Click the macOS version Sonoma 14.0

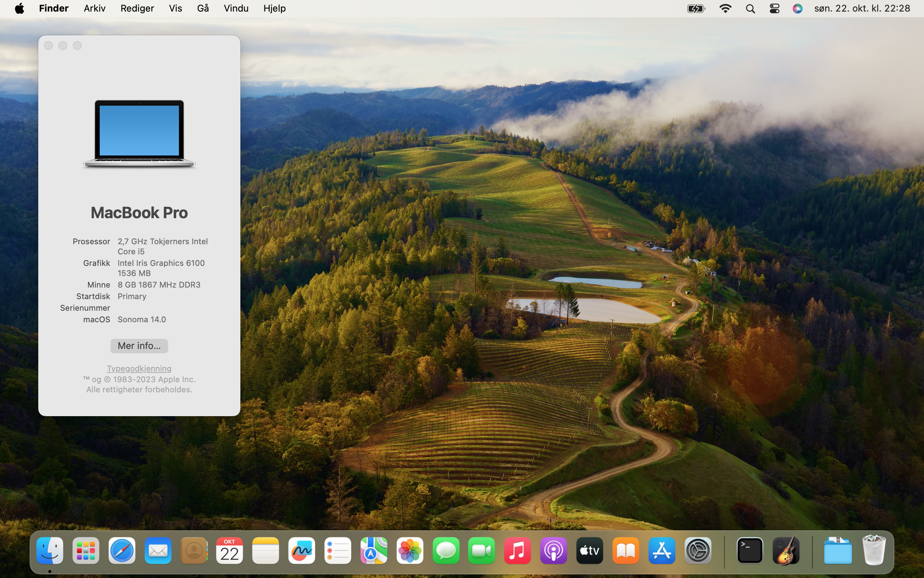click(141, 319)
